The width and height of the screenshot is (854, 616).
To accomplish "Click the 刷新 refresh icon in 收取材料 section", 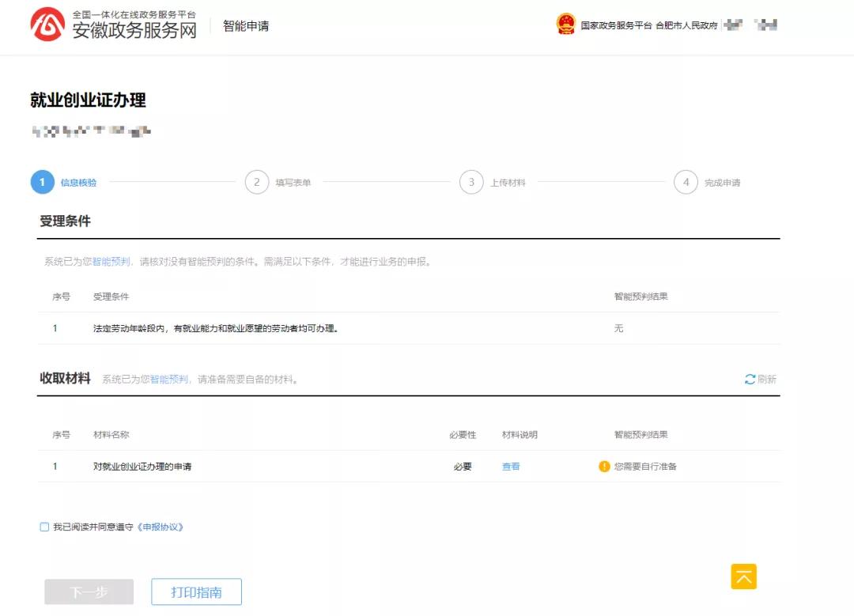I will pos(750,379).
